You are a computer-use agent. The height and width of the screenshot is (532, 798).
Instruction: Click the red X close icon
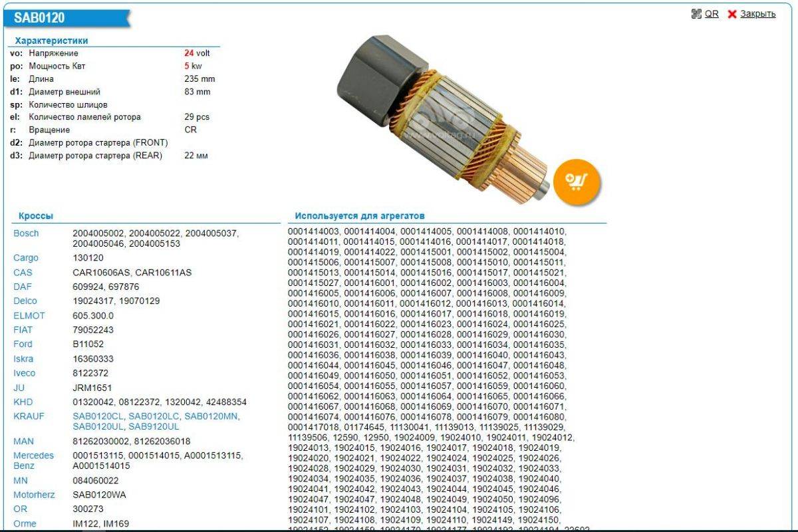732,14
